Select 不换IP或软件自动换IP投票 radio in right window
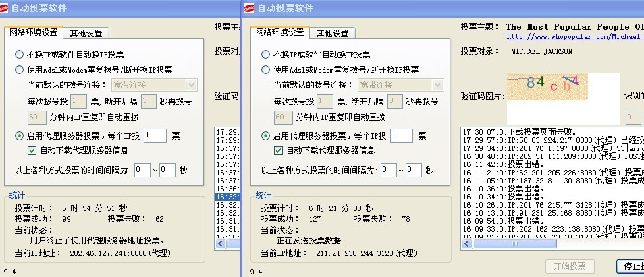 (266, 54)
